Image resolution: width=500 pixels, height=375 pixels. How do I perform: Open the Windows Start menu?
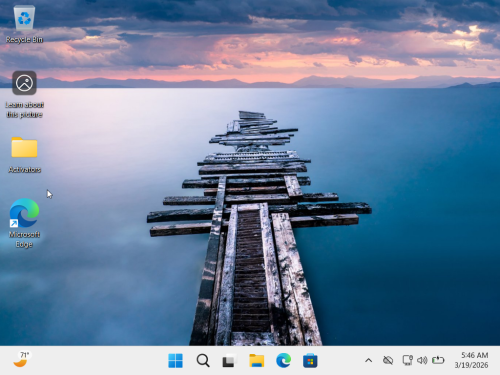tap(175, 360)
